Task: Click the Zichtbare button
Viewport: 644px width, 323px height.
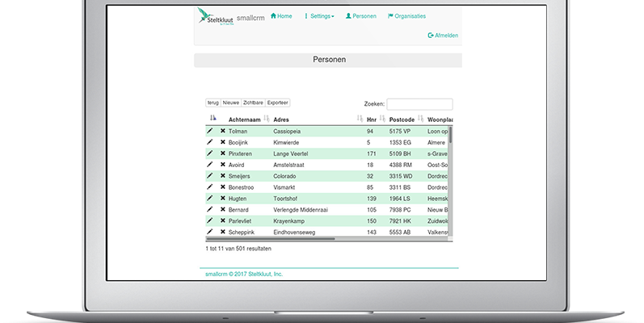Action: (x=253, y=103)
